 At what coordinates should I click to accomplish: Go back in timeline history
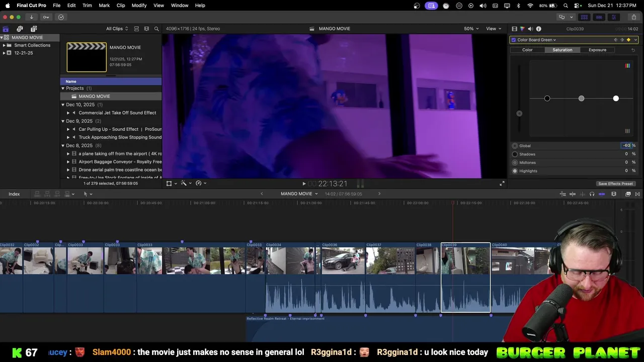[x=262, y=194]
